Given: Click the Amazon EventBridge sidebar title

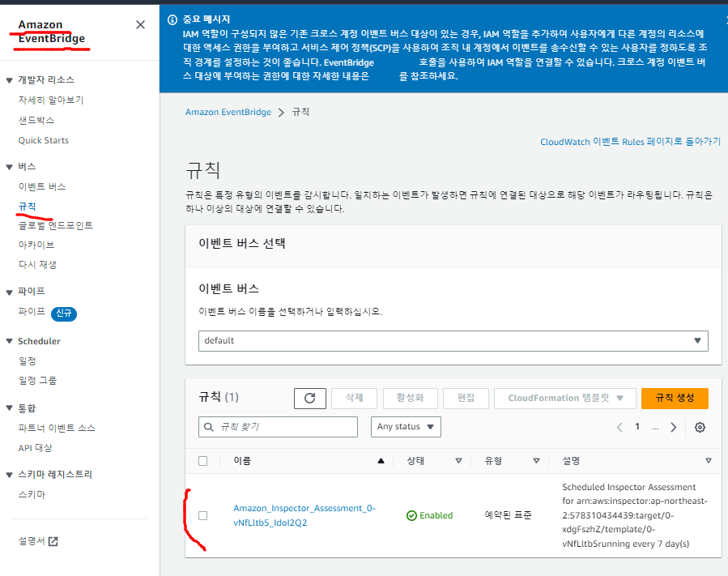Looking at the screenshot, I should click(x=52, y=32).
